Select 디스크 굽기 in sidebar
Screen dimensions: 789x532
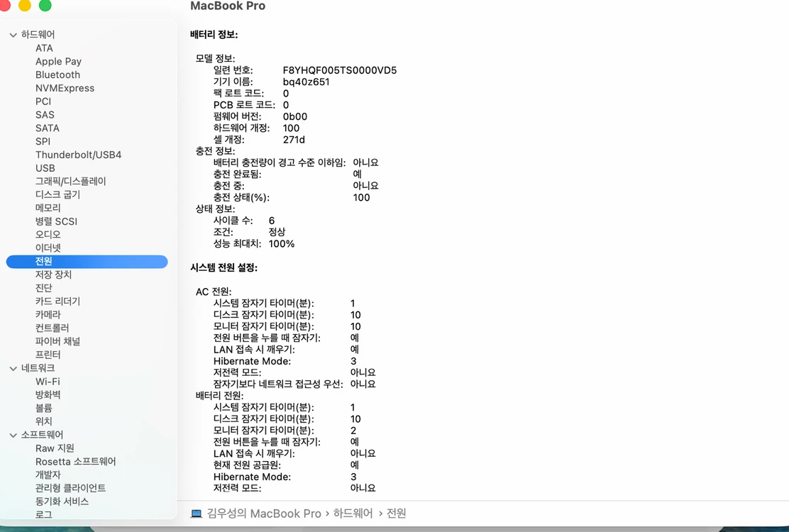pyautogui.click(x=58, y=194)
